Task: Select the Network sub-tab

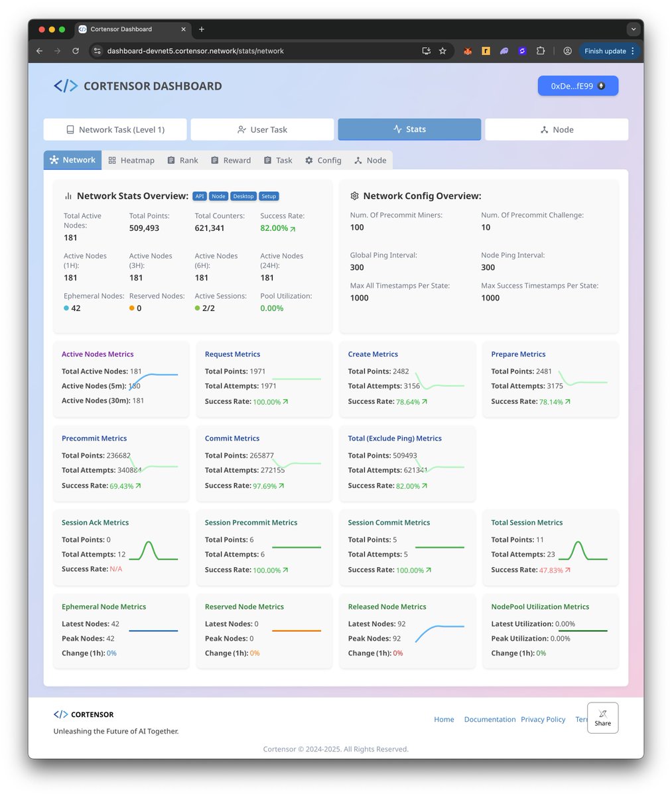Action: (x=72, y=160)
